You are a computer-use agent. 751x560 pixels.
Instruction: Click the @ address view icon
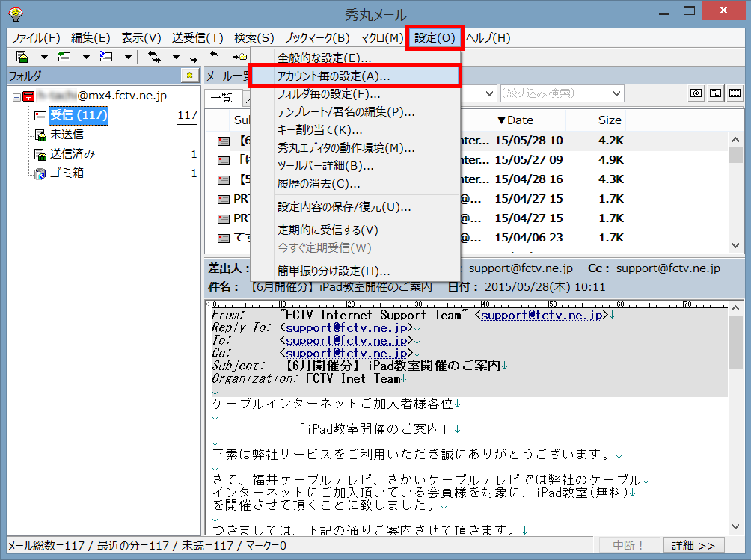pos(696,93)
